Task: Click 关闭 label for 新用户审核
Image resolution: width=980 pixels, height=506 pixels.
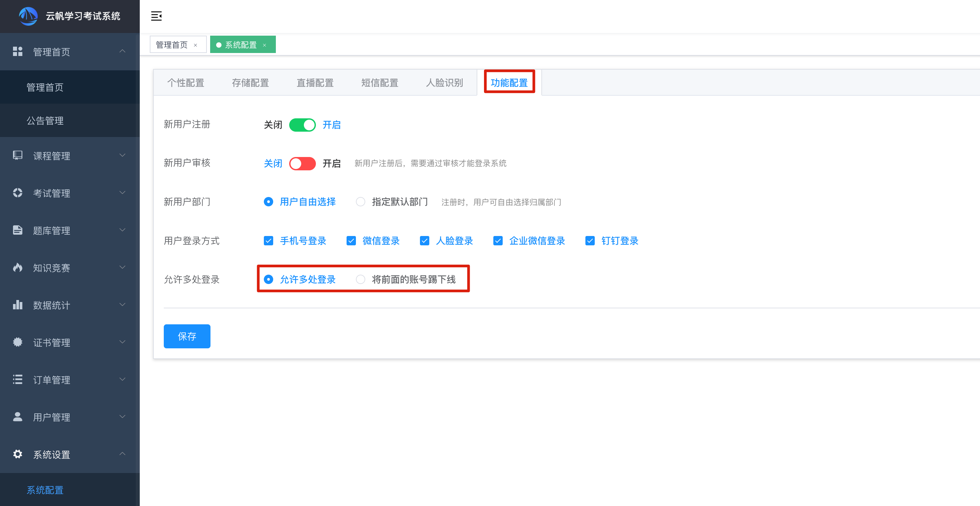Action: tap(273, 163)
